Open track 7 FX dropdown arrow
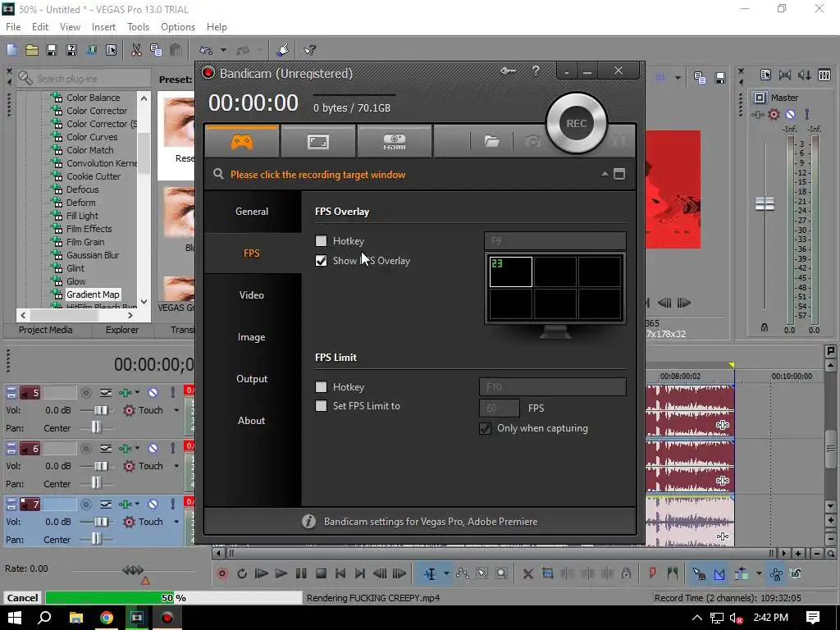 click(x=137, y=504)
